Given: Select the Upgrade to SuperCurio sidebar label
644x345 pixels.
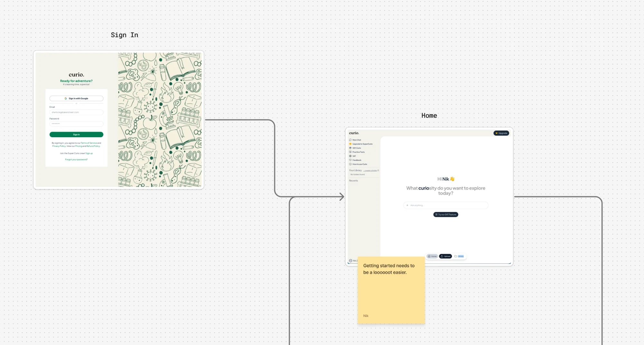Looking at the screenshot, I should 363,144.
